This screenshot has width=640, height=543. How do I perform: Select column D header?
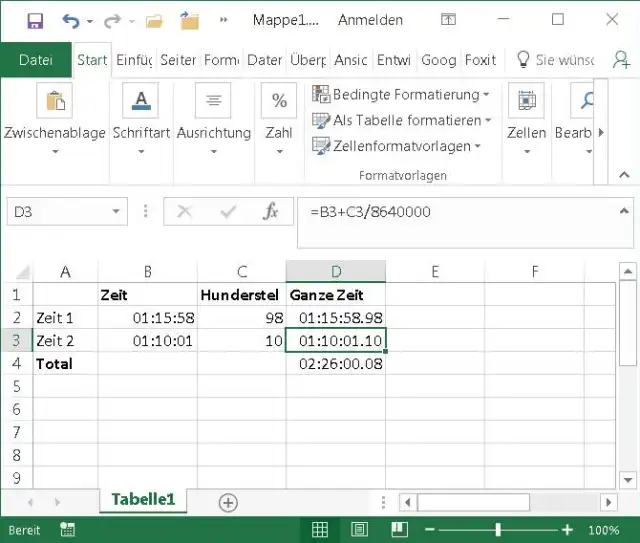(x=336, y=272)
